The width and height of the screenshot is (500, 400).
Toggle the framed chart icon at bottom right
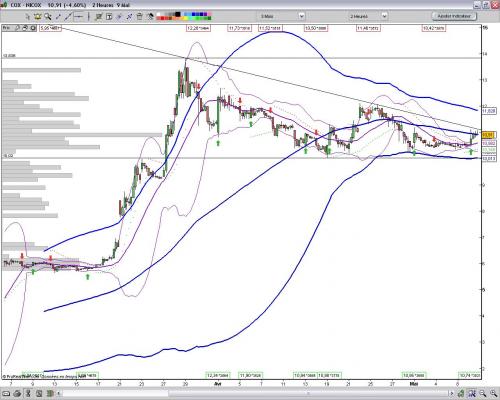(472, 394)
